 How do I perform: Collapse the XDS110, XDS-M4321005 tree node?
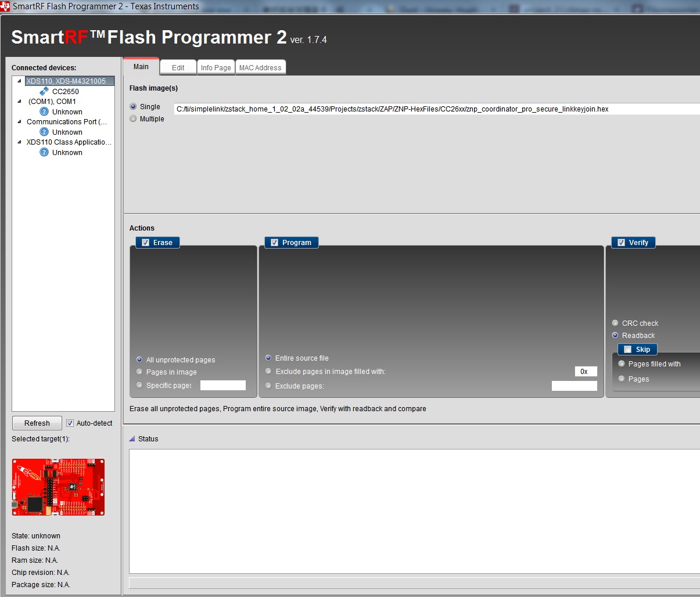click(x=19, y=81)
